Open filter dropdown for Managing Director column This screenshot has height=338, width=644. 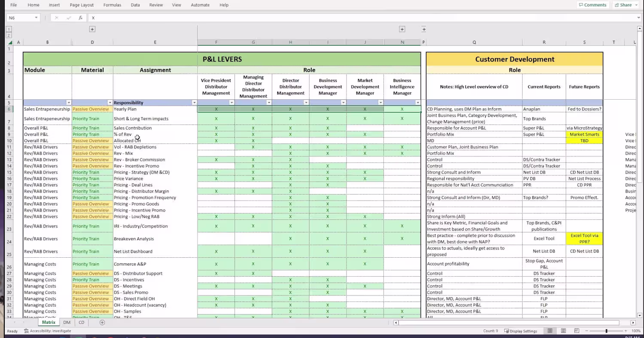coord(269,103)
